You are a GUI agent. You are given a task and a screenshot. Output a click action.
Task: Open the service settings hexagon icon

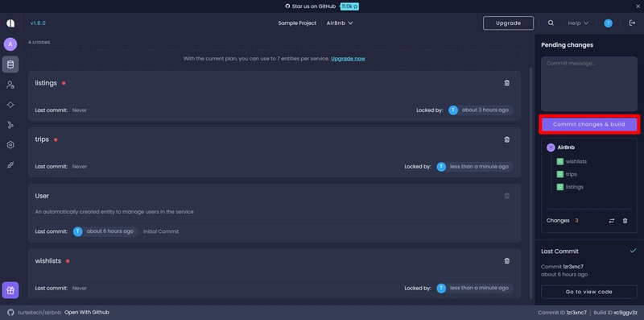click(x=10, y=145)
